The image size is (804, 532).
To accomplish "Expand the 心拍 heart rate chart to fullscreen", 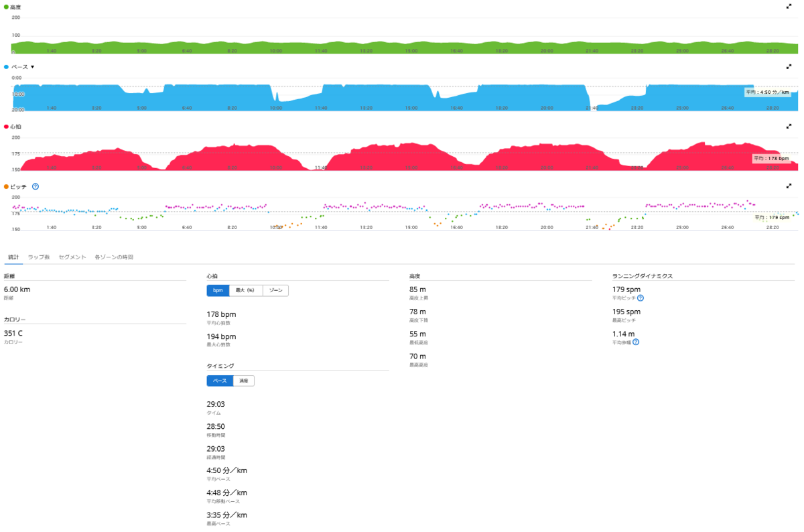I will (789, 126).
